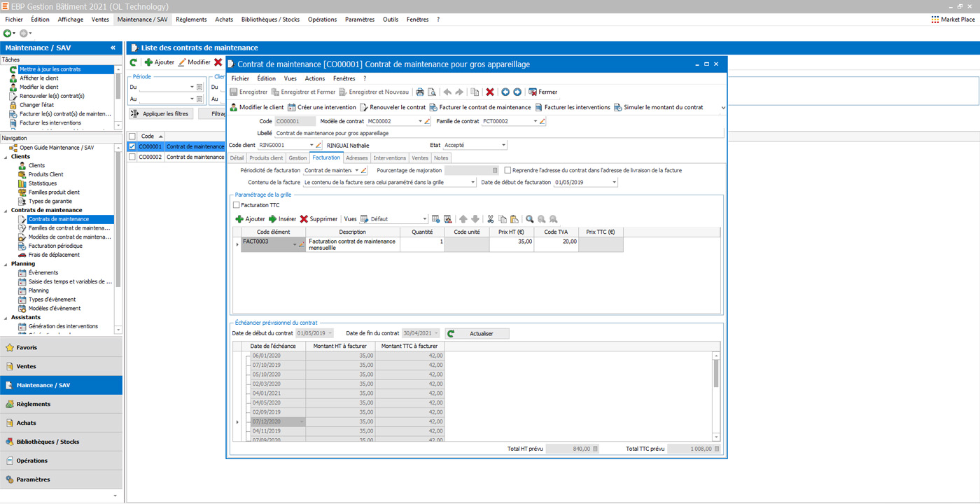The height and width of the screenshot is (504, 980).
Task: Toggle select-all checkbox in contract list header
Action: click(x=132, y=136)
